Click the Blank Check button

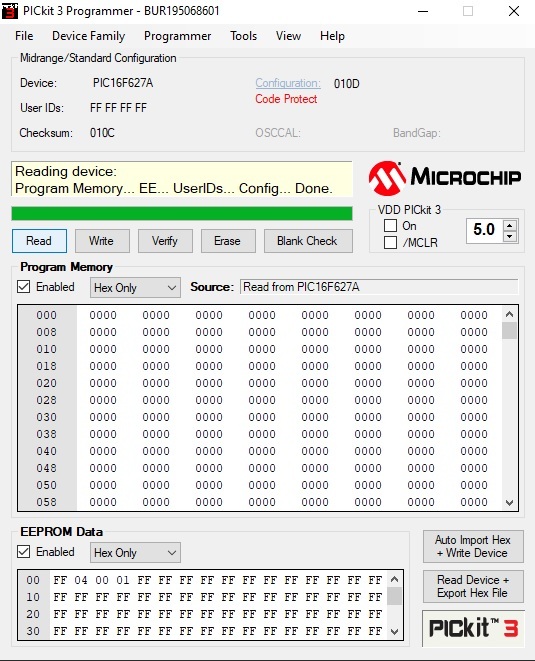(308, 241)
